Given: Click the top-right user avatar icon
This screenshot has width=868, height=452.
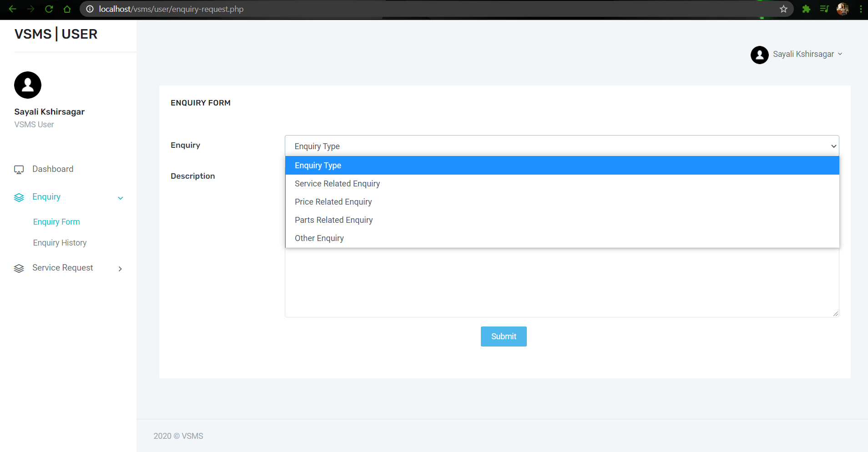Looking at the screenshot, I should [x=759, y=55].
